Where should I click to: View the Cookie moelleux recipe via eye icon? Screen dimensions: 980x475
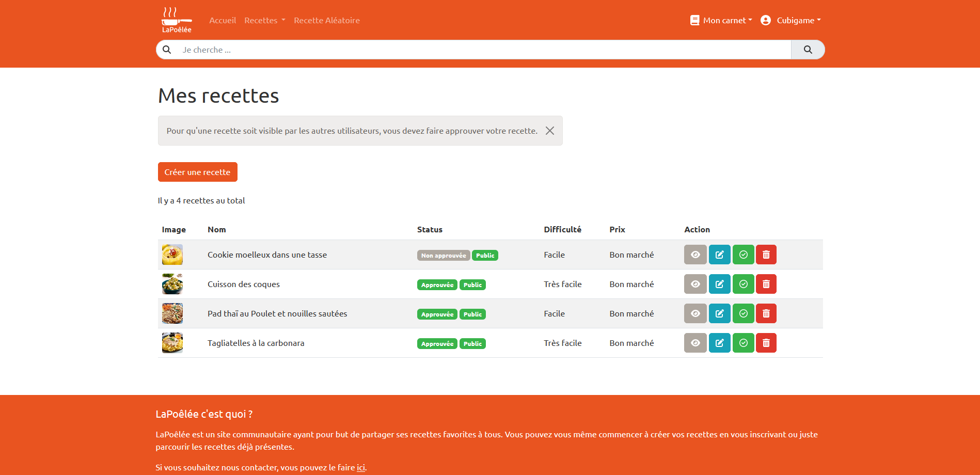pyautogui.click(x=695, y=255)
